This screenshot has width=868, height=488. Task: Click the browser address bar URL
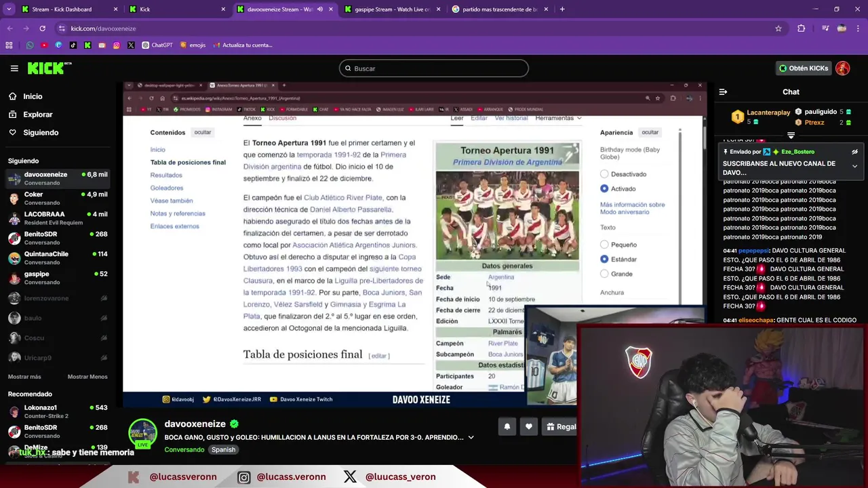click(x=103, y=28)
